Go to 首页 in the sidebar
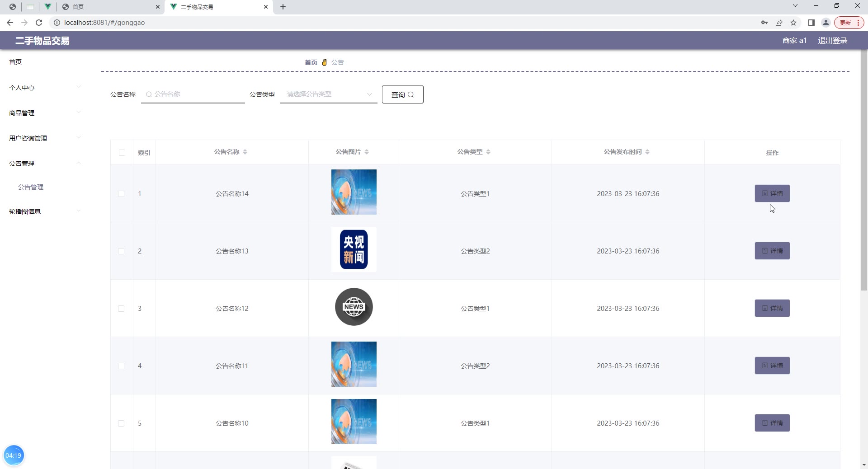The image size is (868, 469). [x=15, y=62]
